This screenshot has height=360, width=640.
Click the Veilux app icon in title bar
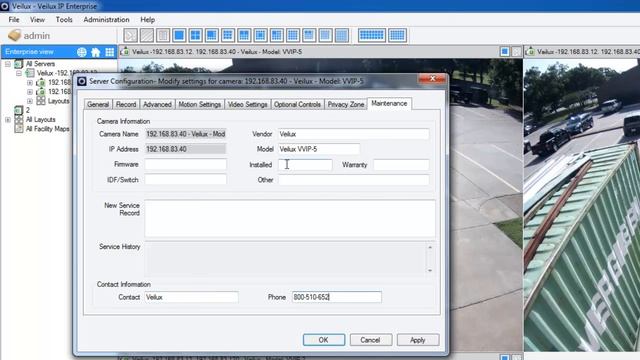[4, 6]
